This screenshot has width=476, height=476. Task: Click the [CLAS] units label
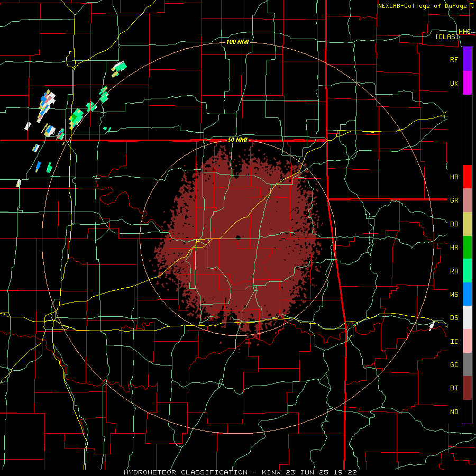pos(447,36)
